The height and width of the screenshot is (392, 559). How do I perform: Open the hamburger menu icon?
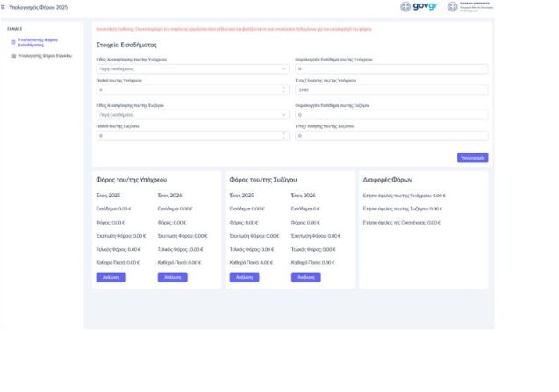[4, 7]
